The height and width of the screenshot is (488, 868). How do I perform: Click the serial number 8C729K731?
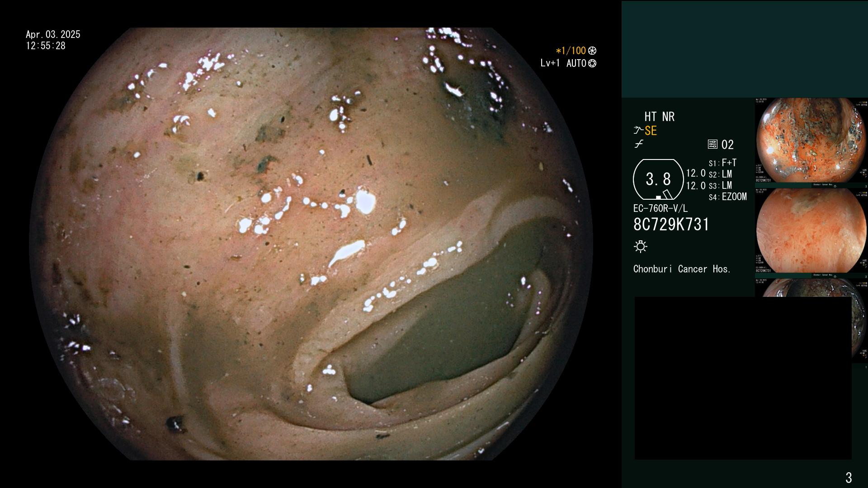coord(671,225)
